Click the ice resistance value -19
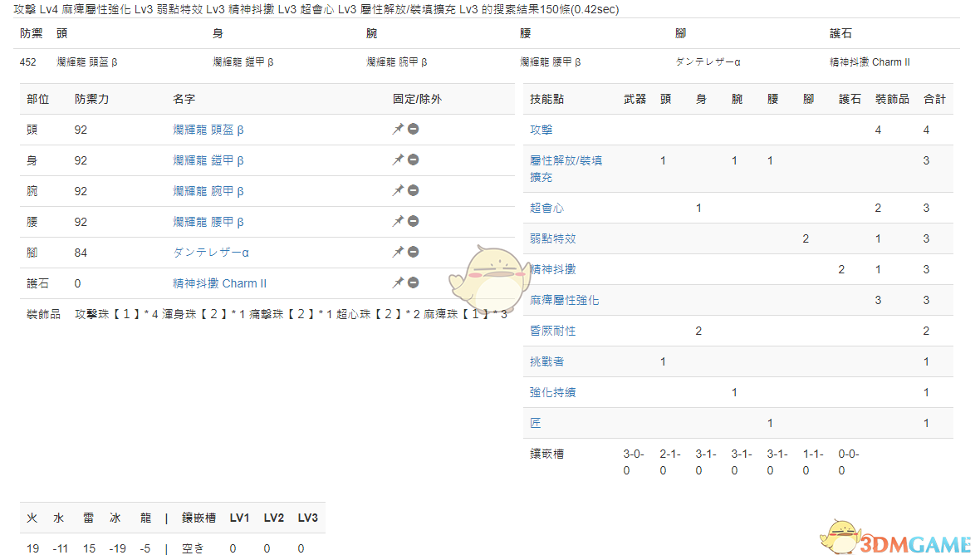 (x=117, y=548)
